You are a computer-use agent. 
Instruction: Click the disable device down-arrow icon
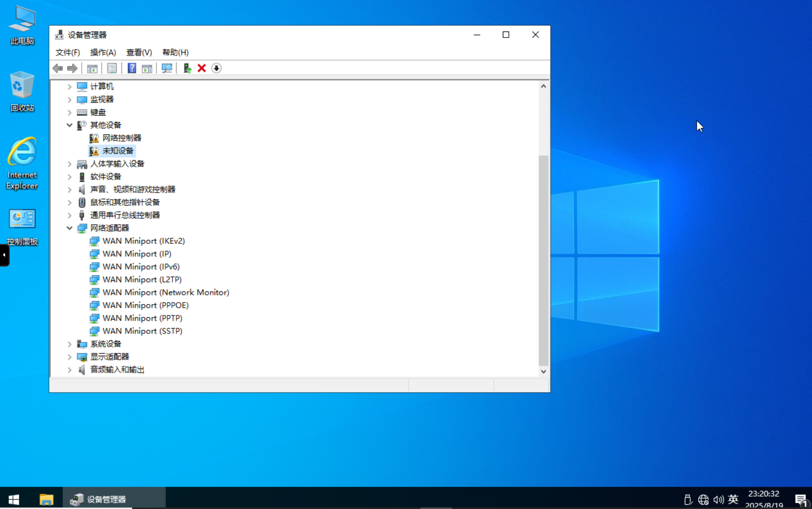pos(217,68)
